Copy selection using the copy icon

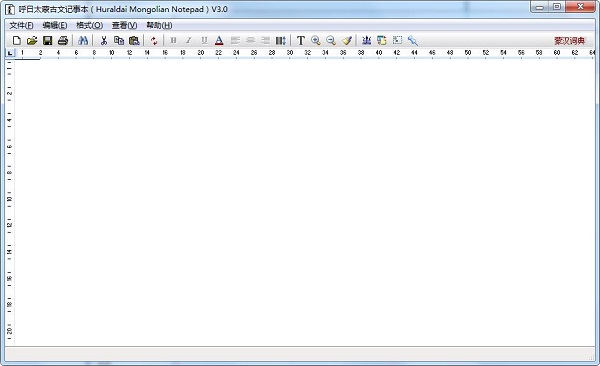pyautogui.click(x=119, y=40)
